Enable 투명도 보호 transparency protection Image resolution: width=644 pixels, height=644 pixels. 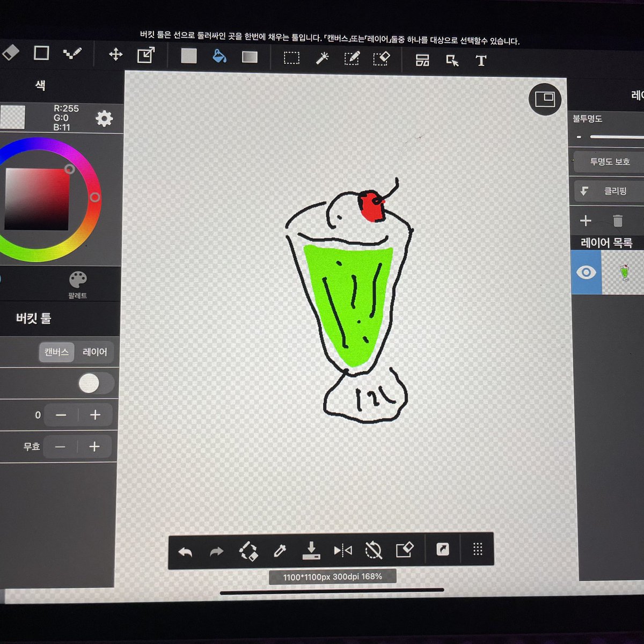tap(610, 162)
